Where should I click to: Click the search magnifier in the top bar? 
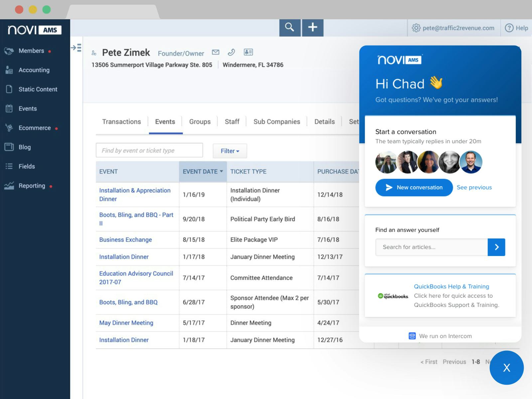(289, 28)
